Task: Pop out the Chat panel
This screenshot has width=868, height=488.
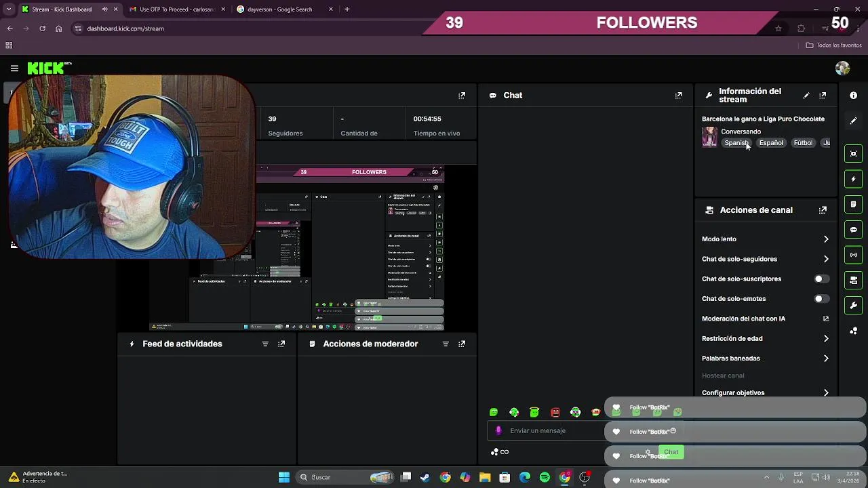Action: [x=678, y=96]
